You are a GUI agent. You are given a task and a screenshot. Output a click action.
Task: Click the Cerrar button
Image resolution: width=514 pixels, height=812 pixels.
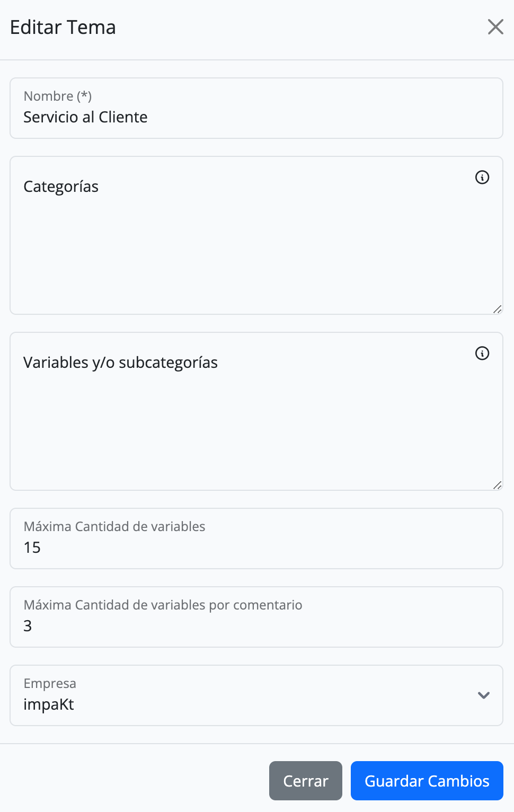306,781
